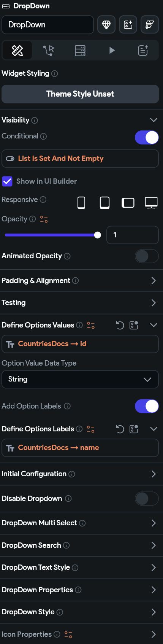The width and height of the screenshot is (163, 644).
Task: Turn on Disable Dropdown switch
Action: [147, 498]
